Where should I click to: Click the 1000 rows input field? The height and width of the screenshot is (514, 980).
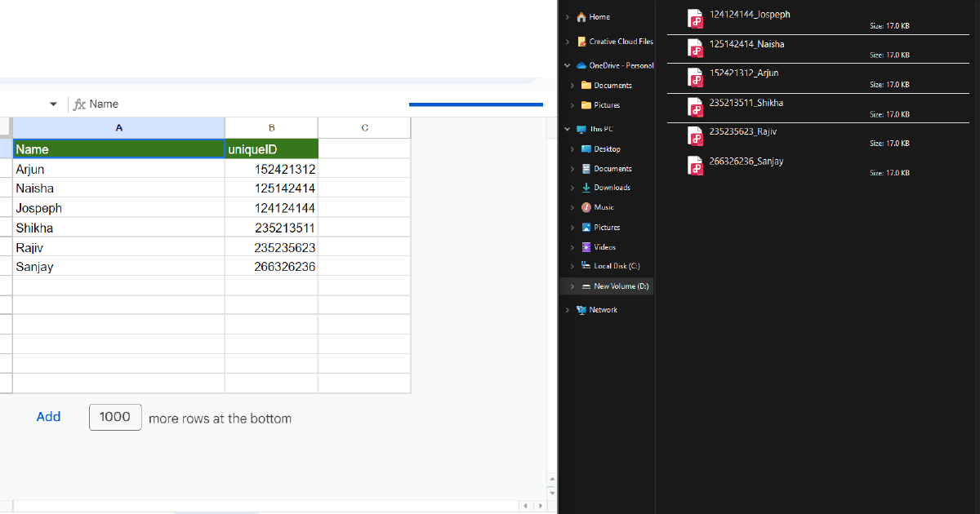(115, 417)
